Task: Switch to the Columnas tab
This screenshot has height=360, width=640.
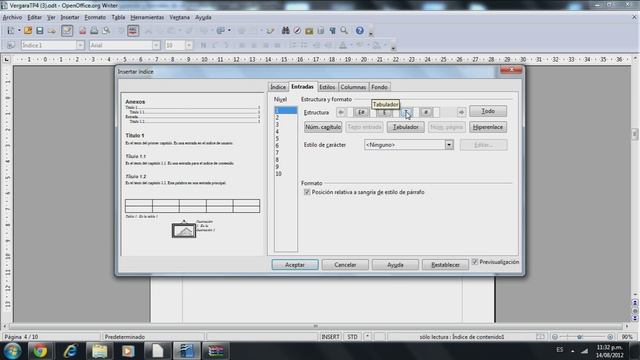Action: click(x=353, y=87)
